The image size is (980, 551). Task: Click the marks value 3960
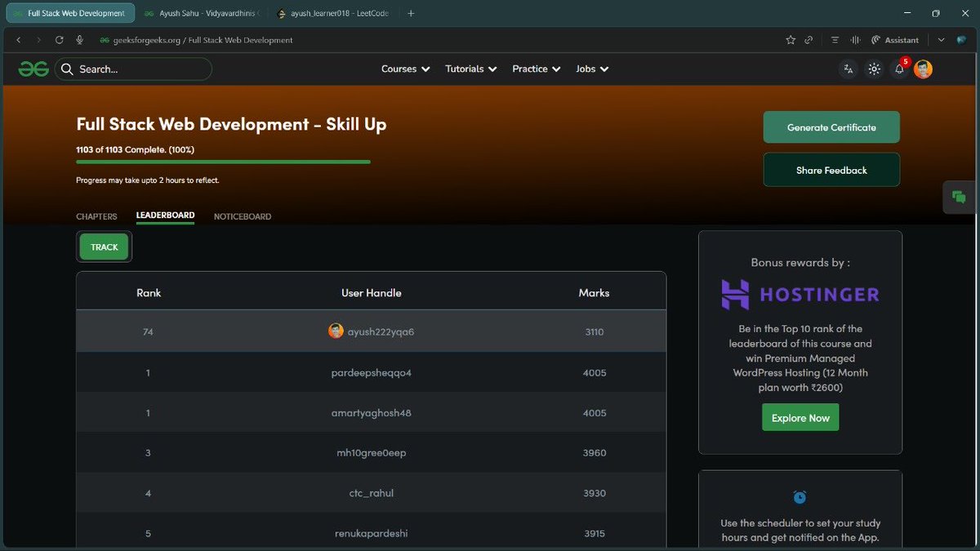point(595,452)
